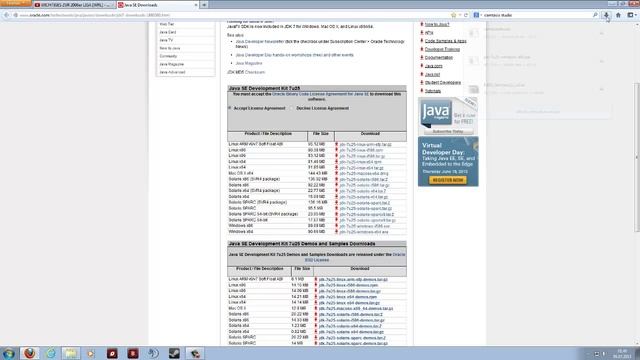Download Linux ARM demos tar.gz link
The width and height of the screenshot is (640, 360).
(x=353, y=280)
